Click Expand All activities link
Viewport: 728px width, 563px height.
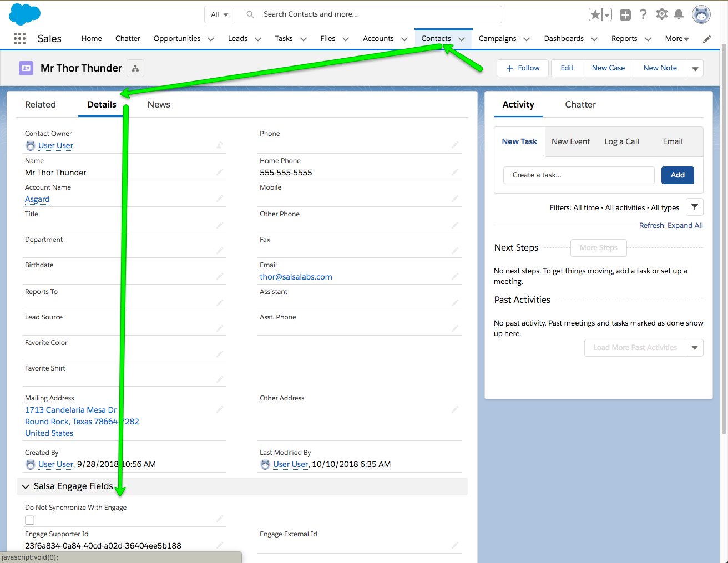[x=685, y=226]
